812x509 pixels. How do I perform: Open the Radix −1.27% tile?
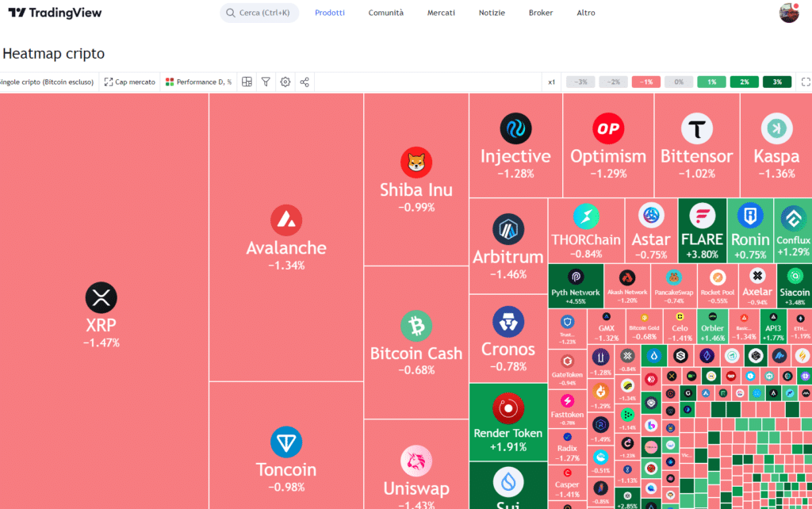point(567,446)
